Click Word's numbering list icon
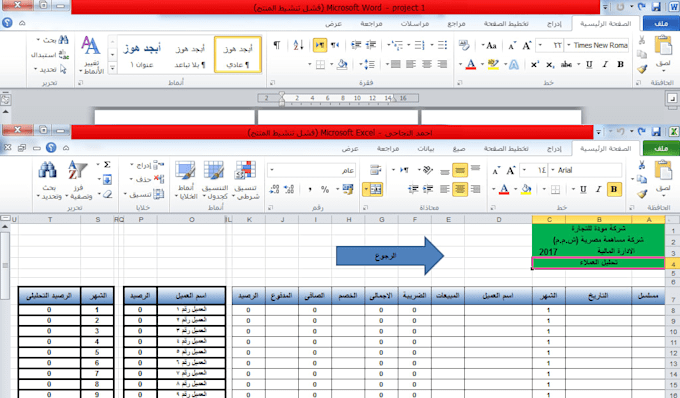680x398 pixels. tap(419, 45)
